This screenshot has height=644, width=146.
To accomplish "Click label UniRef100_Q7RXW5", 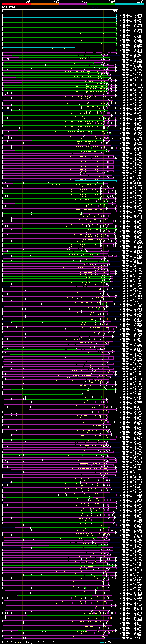I will pyautogui.click(x=131, y=138).
